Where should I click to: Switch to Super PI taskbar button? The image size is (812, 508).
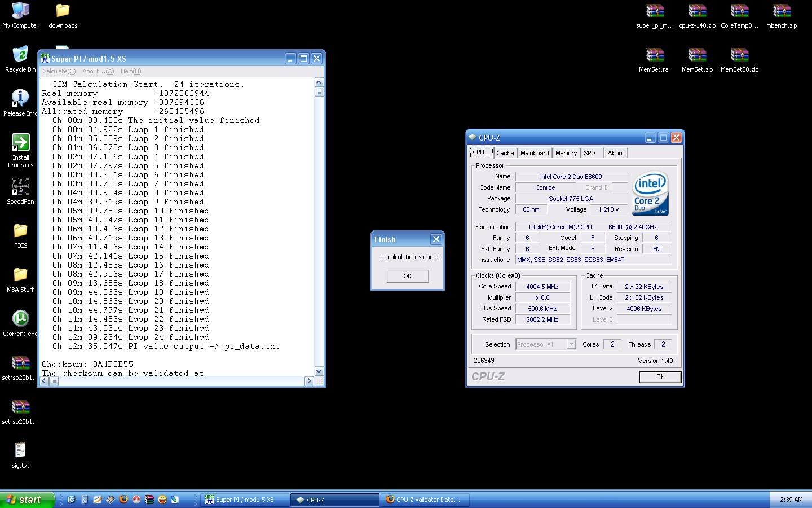(x=244, y=500)
